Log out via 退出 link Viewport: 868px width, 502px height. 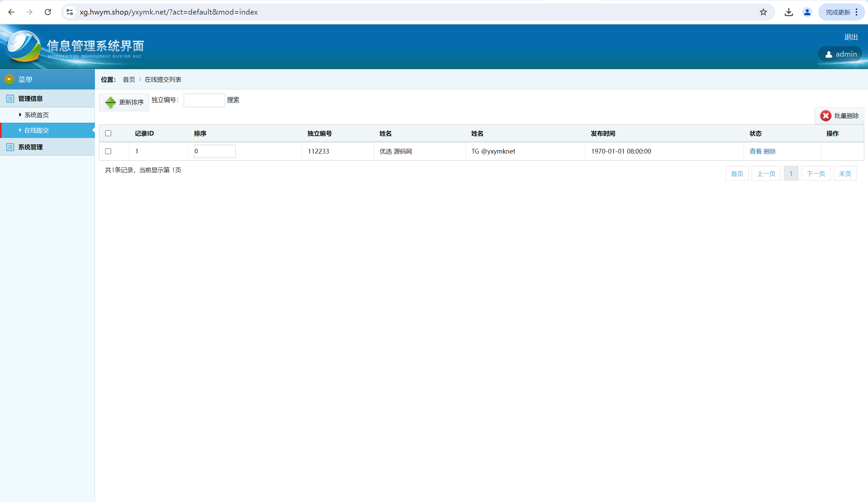[x=851, y=37]
